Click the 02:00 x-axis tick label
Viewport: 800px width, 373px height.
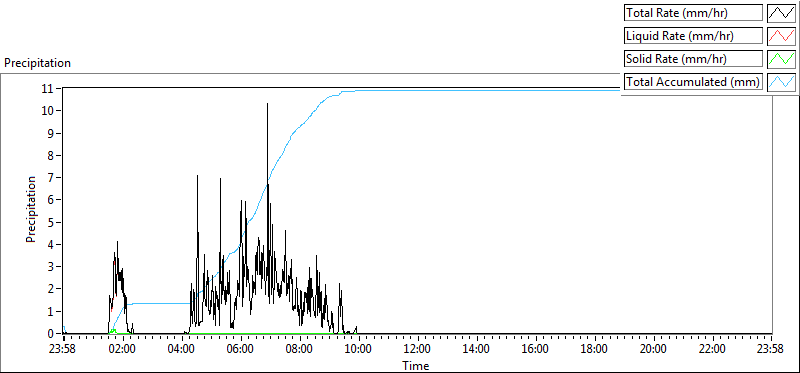tap(123, 350)
